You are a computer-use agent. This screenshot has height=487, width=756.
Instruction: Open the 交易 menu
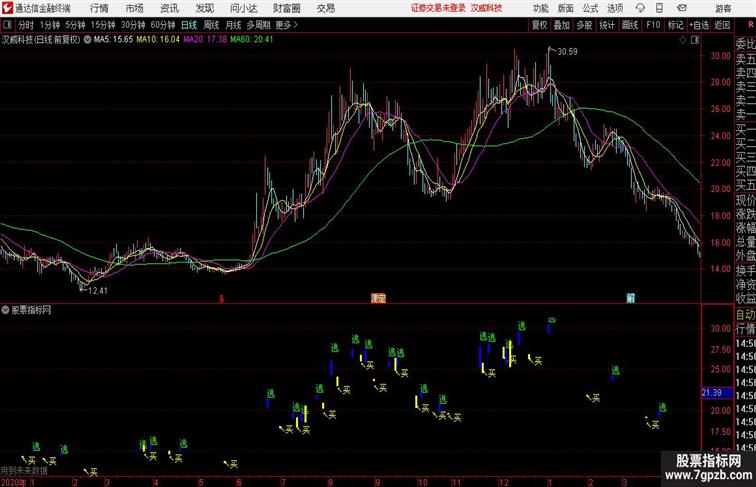point(325,8)
